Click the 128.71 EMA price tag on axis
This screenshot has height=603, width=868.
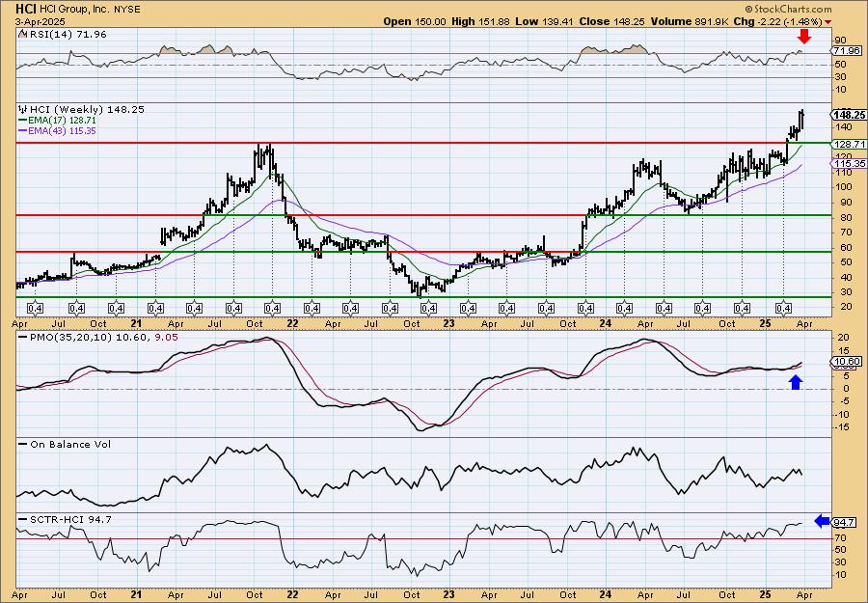(x=848, y=144)
